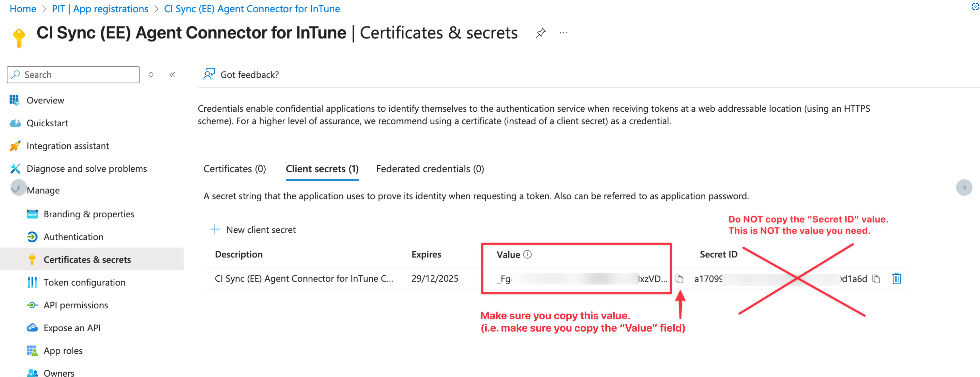Click the App roles icon
980x377 pixels.
(x=32, y=351)
